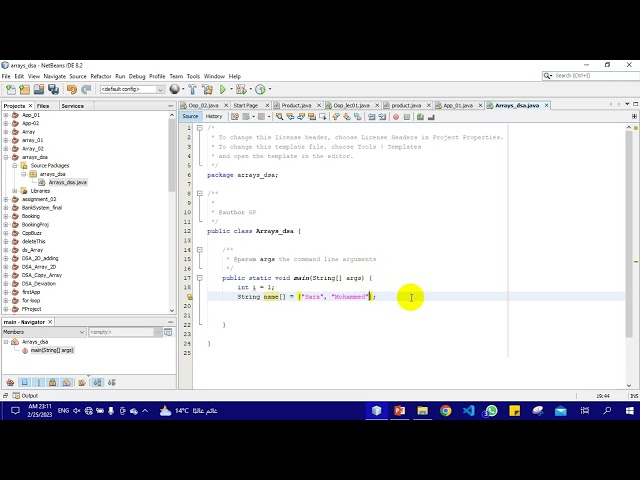Image resolution: width=640 pixels, height=480 pixels.
Task: Select main(String[] args) in Navigator
Action: pos(51,350)
